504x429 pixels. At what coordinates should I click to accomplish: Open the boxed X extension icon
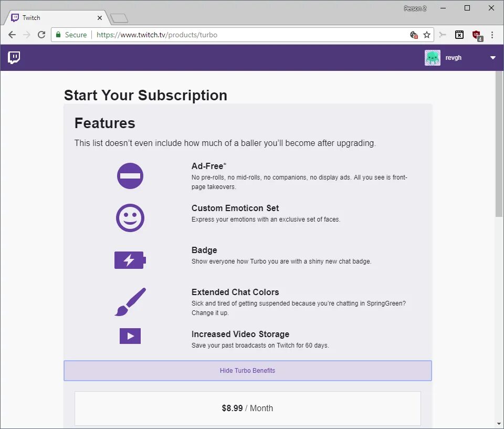[x=459, y=35]
